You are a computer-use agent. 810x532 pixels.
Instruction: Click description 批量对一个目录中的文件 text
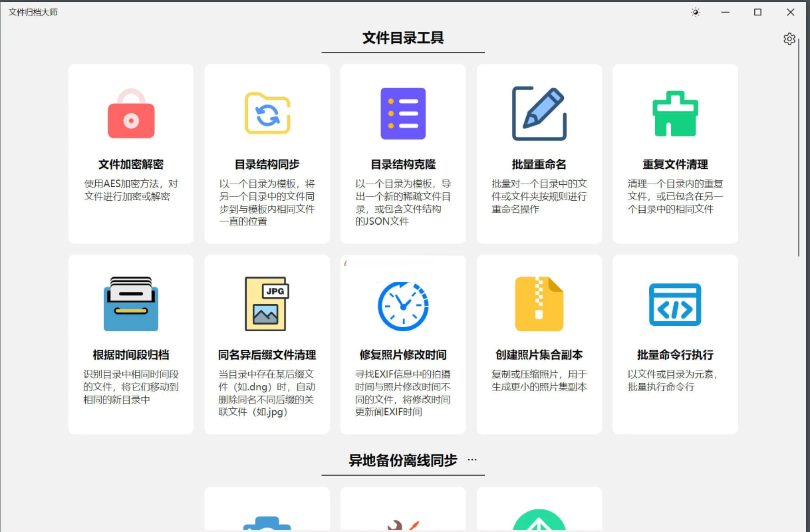click(x=539, y=196)
